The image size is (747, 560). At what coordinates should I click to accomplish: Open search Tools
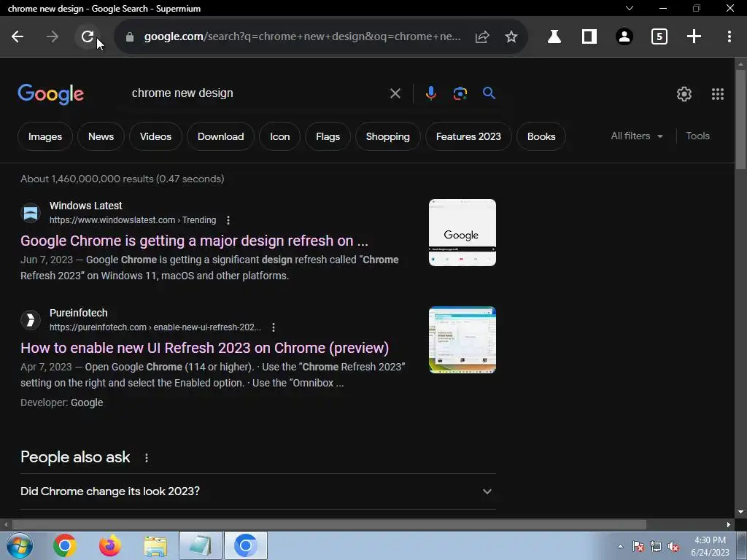[x=697, y=136]
